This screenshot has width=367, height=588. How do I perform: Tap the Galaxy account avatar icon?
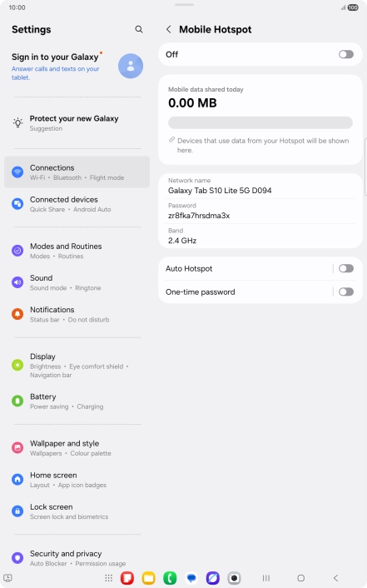point(131,66)
